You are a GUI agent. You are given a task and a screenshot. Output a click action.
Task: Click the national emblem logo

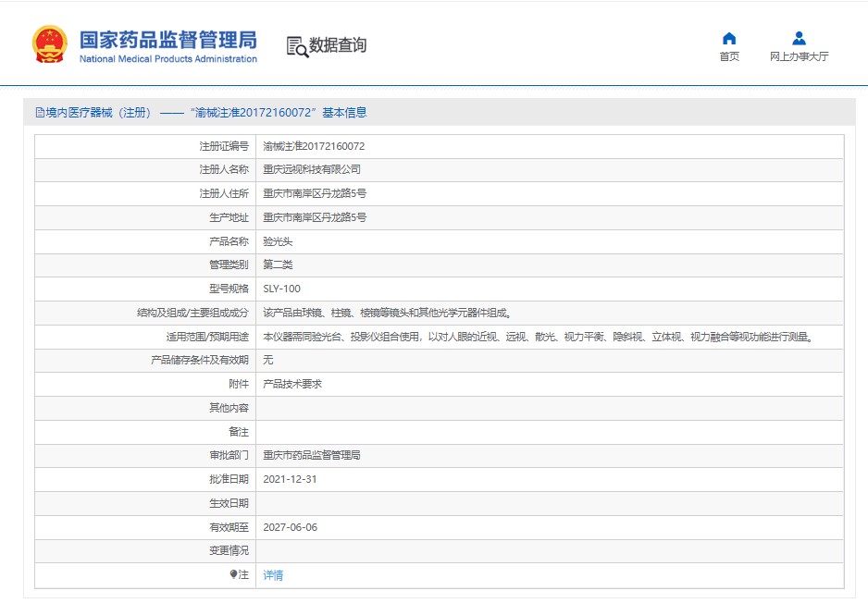(x=49, y=43)
